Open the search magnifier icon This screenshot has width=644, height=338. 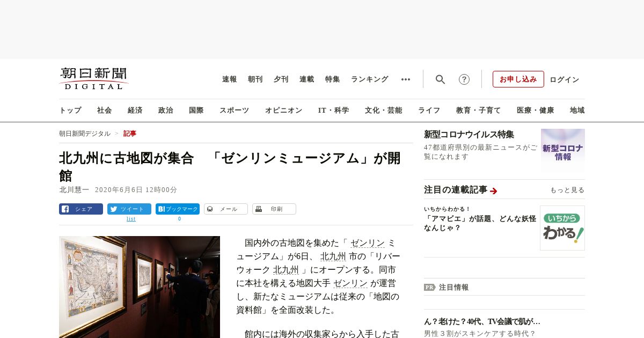tap(440, 79)
